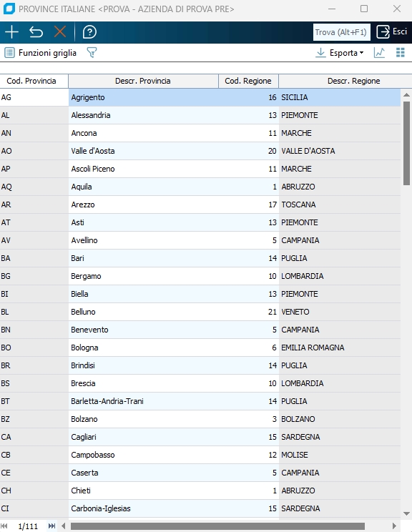Click horizontal scrollbar right arrow

coord(394,526)
